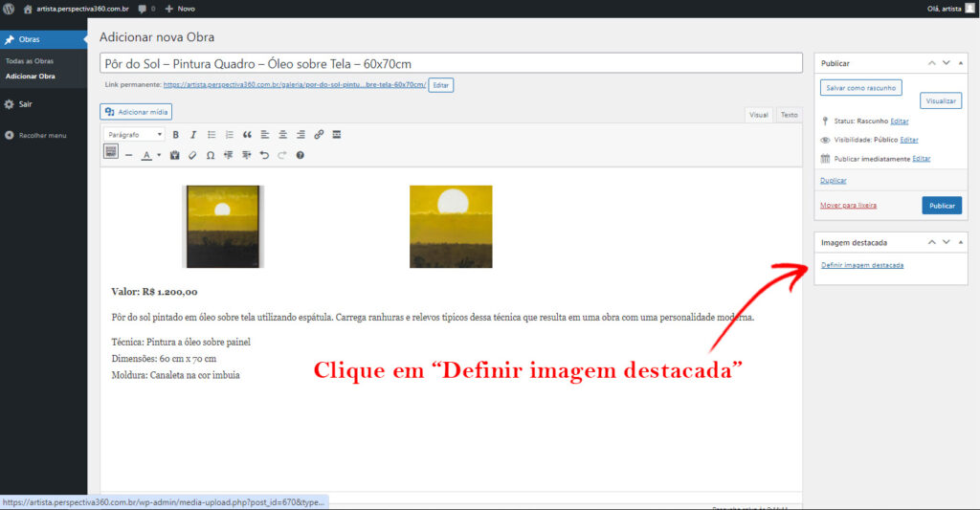Insert or edit a link
Image resolution: width=980 pixels, height=510 pixels.
point(319,134)
